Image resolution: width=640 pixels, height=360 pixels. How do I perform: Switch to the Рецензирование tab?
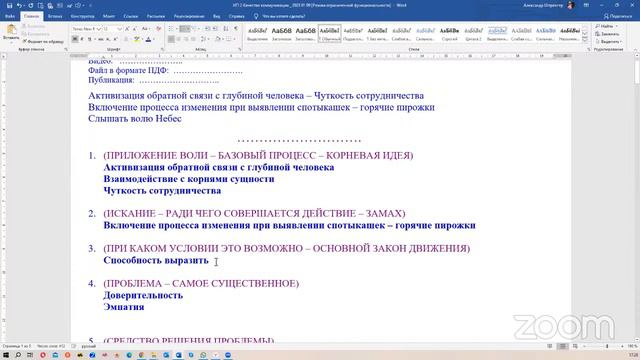coord(189,16)
